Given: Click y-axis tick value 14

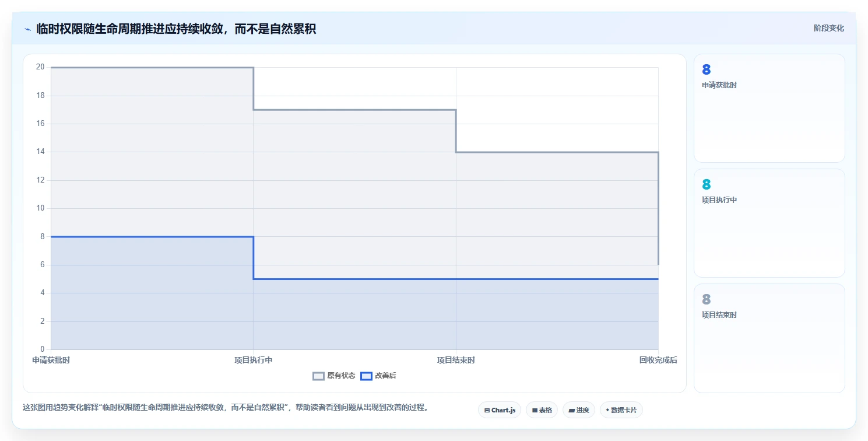Looking at the screenshot, I should [40, 152].
